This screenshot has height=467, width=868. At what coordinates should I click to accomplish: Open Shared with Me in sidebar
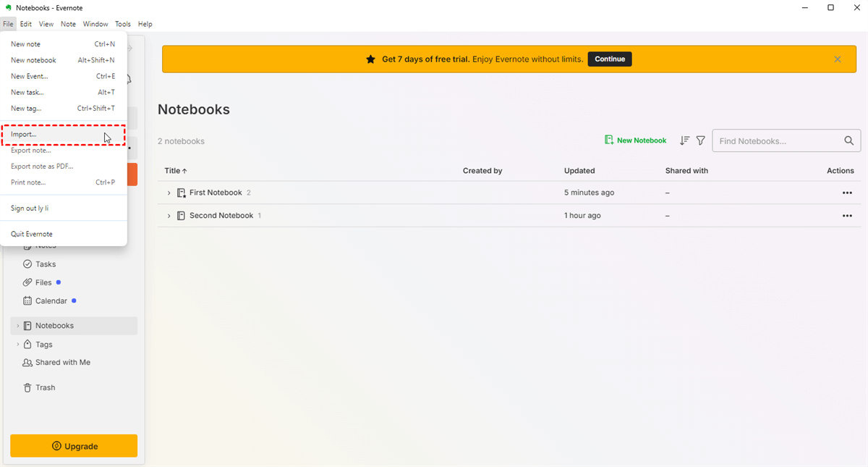tap(63, 362)
